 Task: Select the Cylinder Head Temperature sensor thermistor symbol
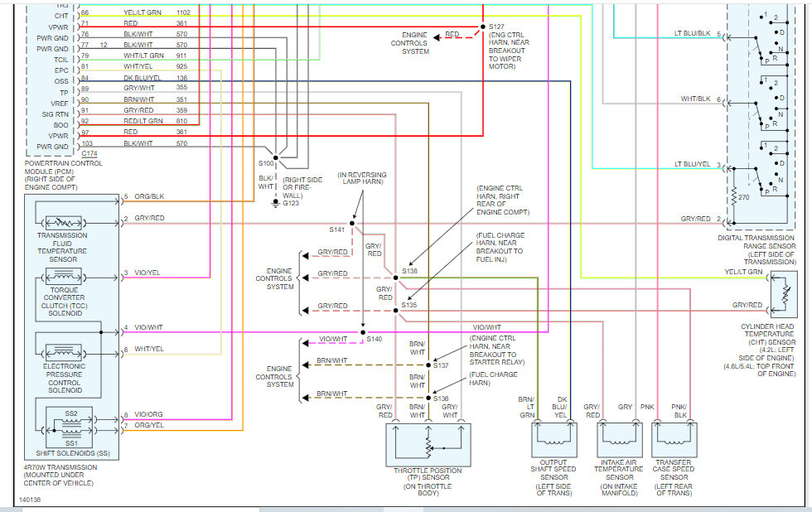point(784,296)
